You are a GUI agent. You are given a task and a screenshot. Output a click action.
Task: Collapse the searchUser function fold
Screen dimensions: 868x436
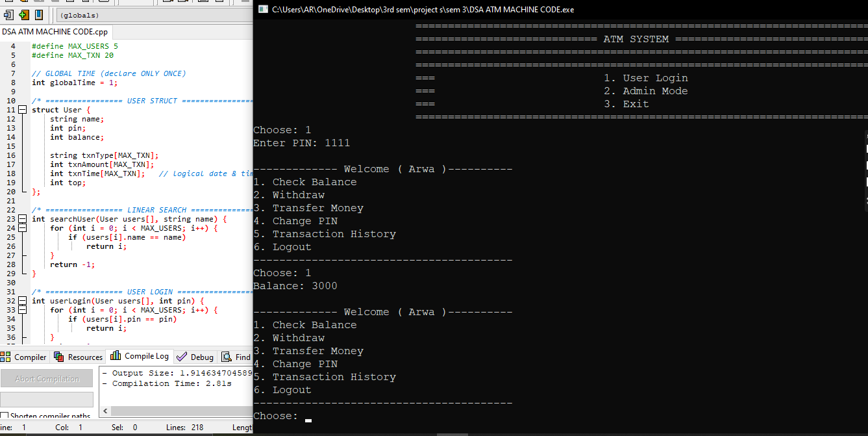[x=22, y=219]
